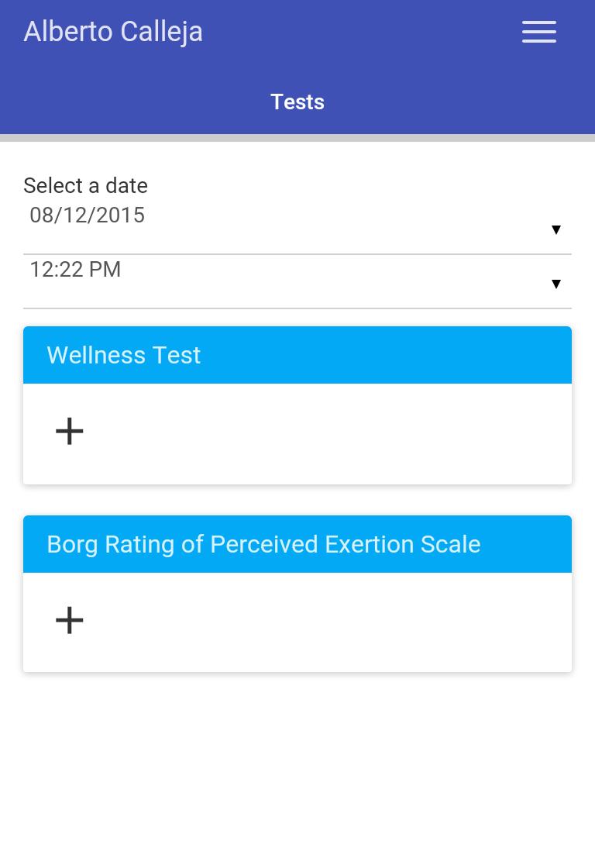The height and width of the screenshot is (868, 595).
Task: Switch to the Tests tab
Action: coord(297,102)
